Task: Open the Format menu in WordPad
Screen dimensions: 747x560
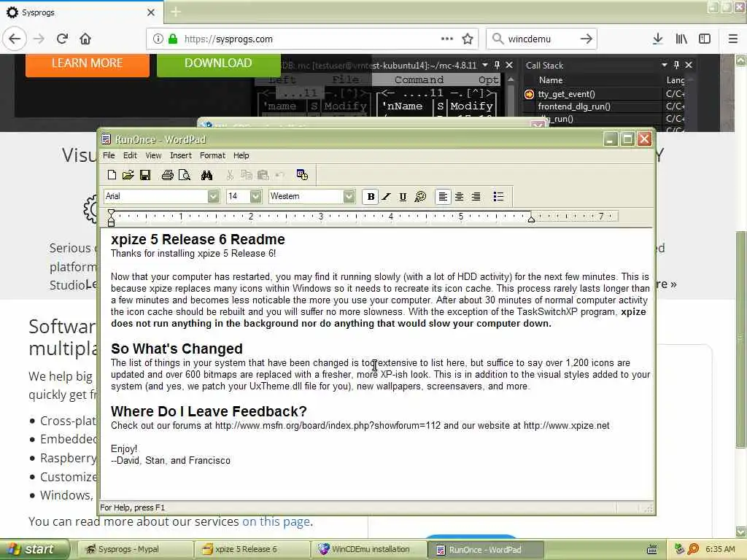Action: (x=212, y=155)
